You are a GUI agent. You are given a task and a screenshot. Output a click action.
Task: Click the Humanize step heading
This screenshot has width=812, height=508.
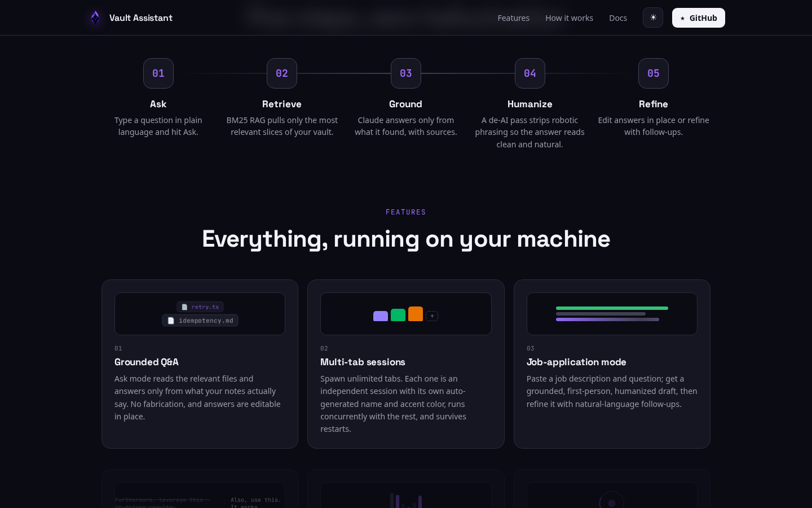point(530,104)
